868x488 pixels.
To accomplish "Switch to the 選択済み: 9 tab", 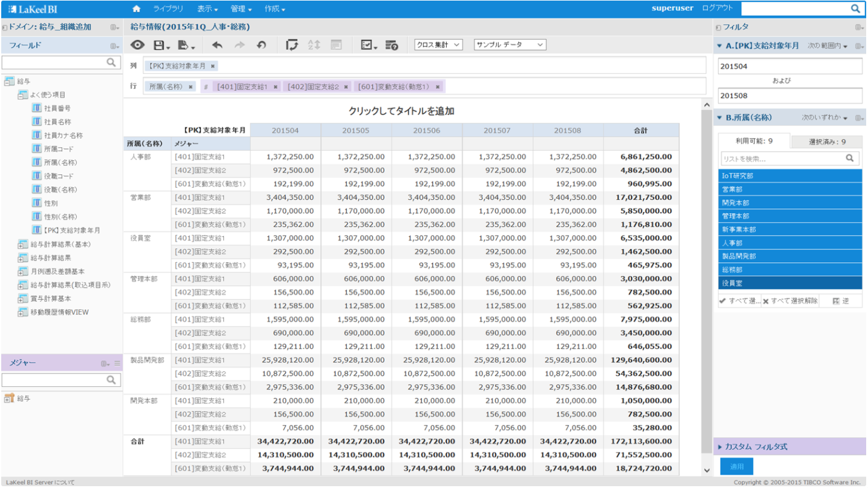I will (x=827, y=142).
